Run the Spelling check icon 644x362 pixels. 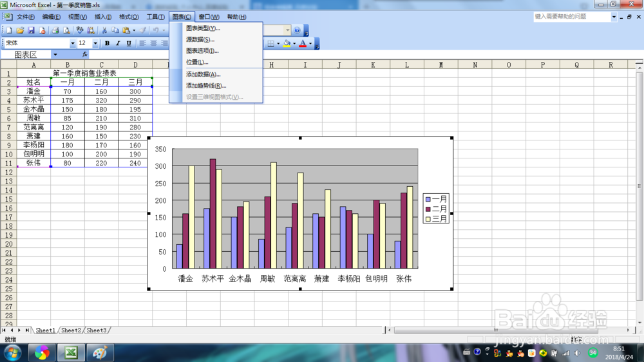80,30
